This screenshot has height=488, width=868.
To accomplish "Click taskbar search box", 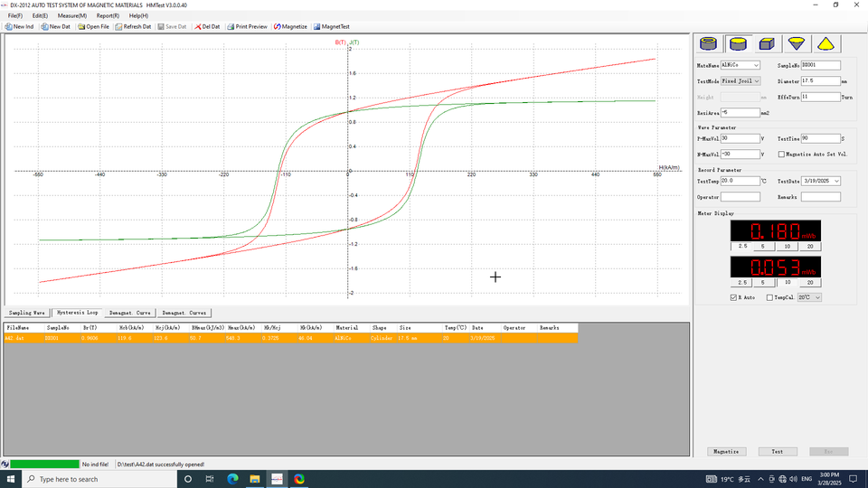I will click(99, 479).
